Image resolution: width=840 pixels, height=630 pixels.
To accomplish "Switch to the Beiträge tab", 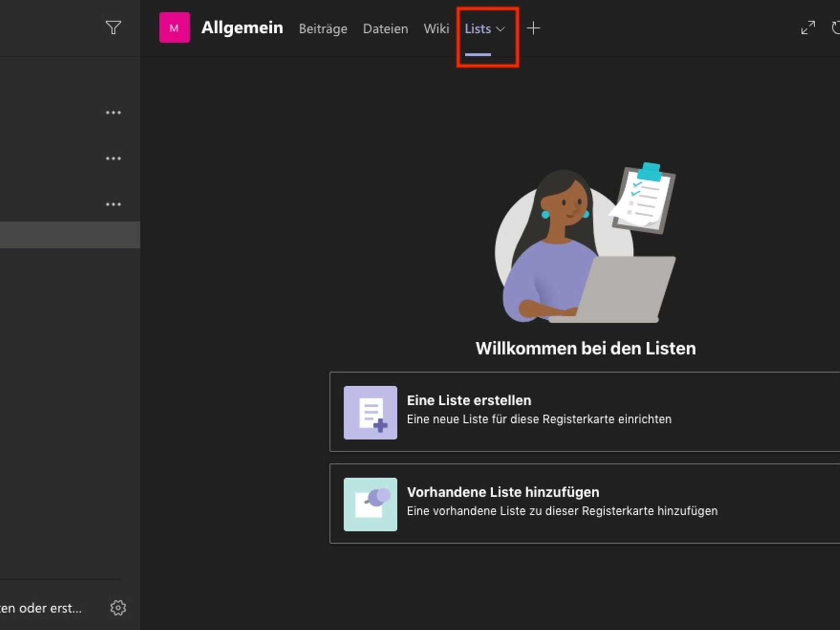I will [323, 29].
